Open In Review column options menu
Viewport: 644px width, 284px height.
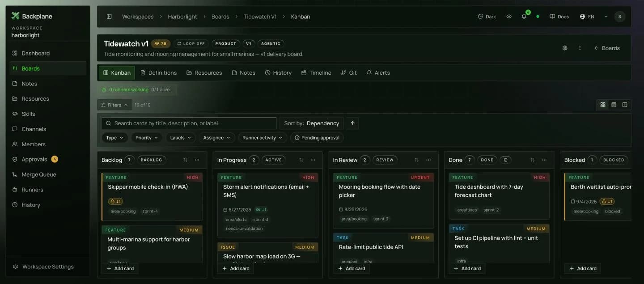point(428,160)
